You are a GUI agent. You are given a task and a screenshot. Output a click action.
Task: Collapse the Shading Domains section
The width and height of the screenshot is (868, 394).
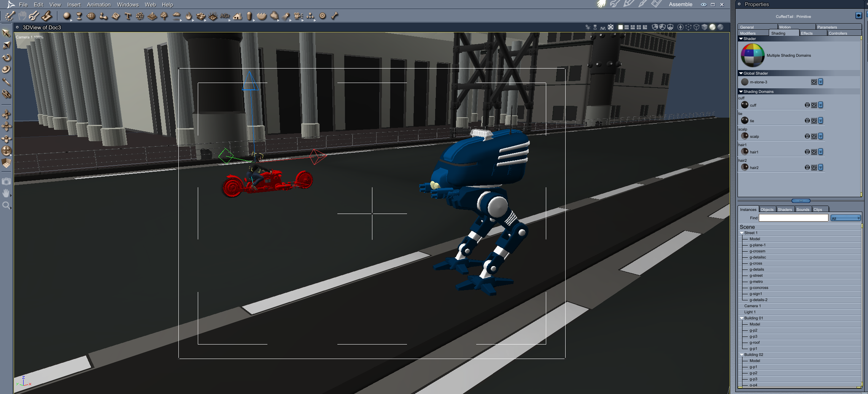741,92
